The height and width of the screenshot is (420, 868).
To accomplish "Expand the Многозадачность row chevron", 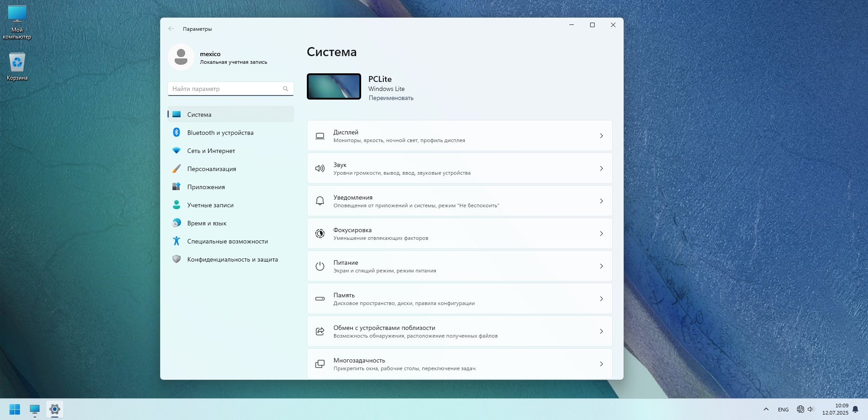I will tap(601, 364).
